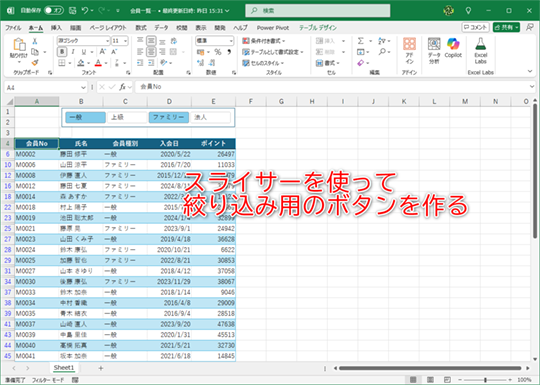Click the 共有 (Share) button
Image resolution: width=540 pixels, height=385 pixels.
click(x=506, y=27)
